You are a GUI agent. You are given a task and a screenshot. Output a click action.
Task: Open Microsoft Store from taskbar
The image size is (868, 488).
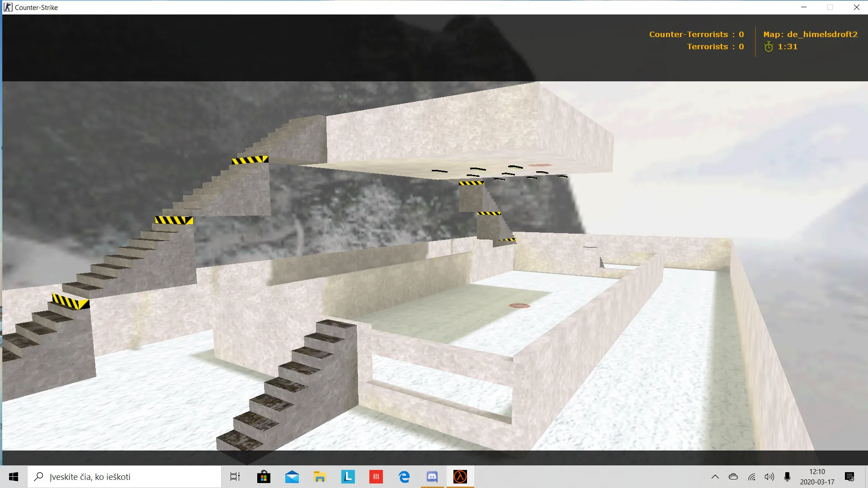pos(264,477)
